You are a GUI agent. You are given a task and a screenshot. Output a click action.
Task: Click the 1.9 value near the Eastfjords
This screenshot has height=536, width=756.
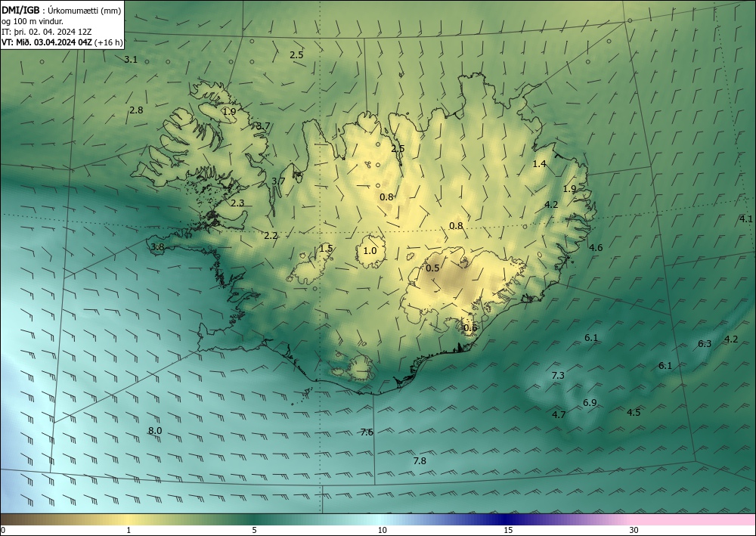tap(570, 188)
